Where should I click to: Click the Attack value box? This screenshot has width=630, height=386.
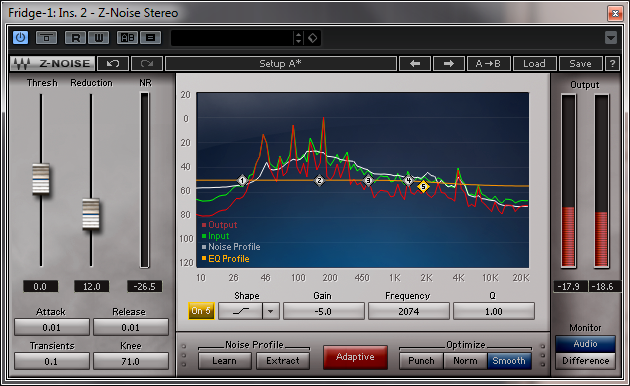tap(52, 327)
